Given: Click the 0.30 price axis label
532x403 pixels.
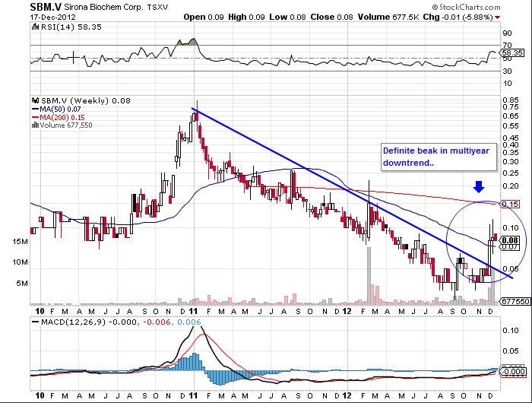Looking at the screenshot, I should tap(511, 162).
